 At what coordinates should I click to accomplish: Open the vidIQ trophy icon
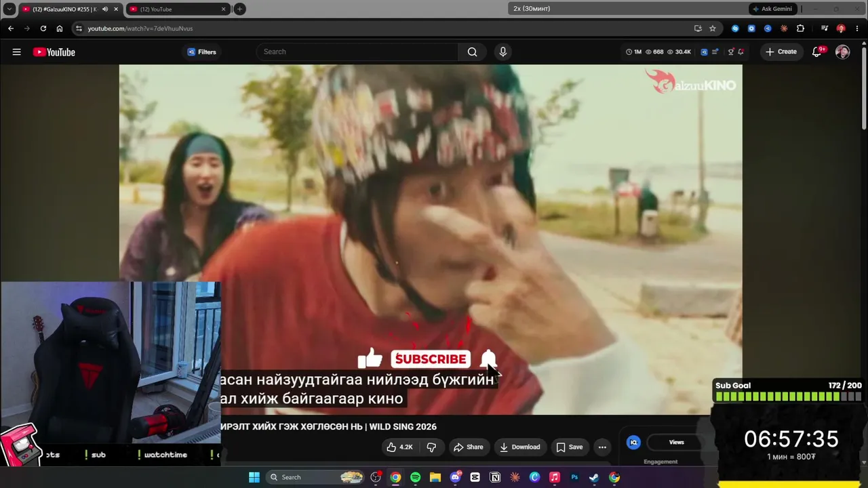(730, 52)
